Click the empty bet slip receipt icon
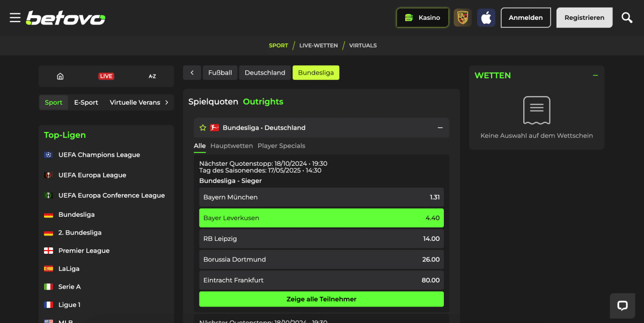Screen dimensions: 644x323 coord(537,111)
